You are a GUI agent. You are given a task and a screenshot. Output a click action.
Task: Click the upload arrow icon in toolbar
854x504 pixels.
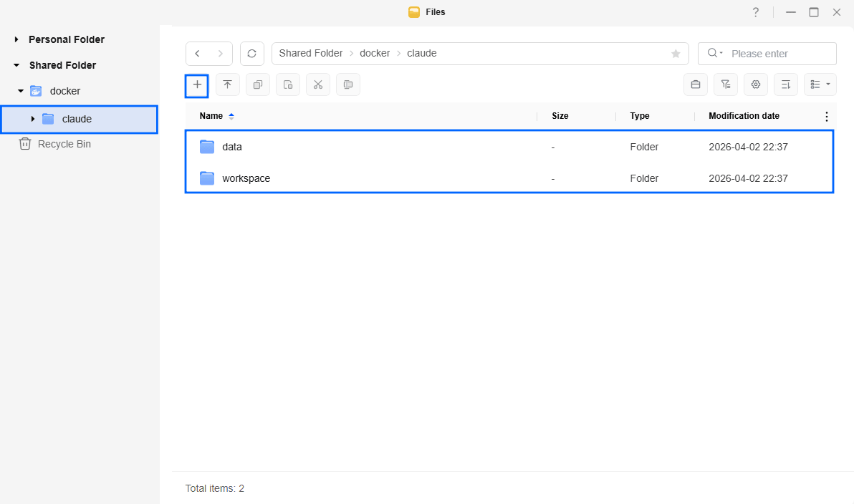227,84
